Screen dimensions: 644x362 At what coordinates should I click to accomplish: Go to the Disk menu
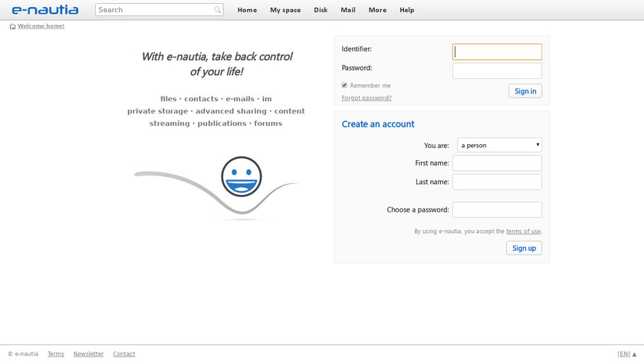click(x=320, y=10)
